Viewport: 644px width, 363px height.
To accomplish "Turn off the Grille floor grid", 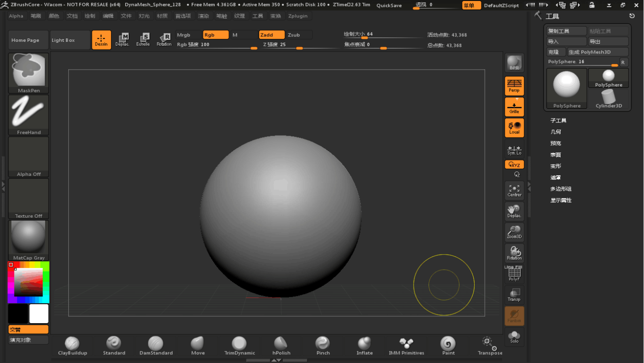I will (514, 107).
